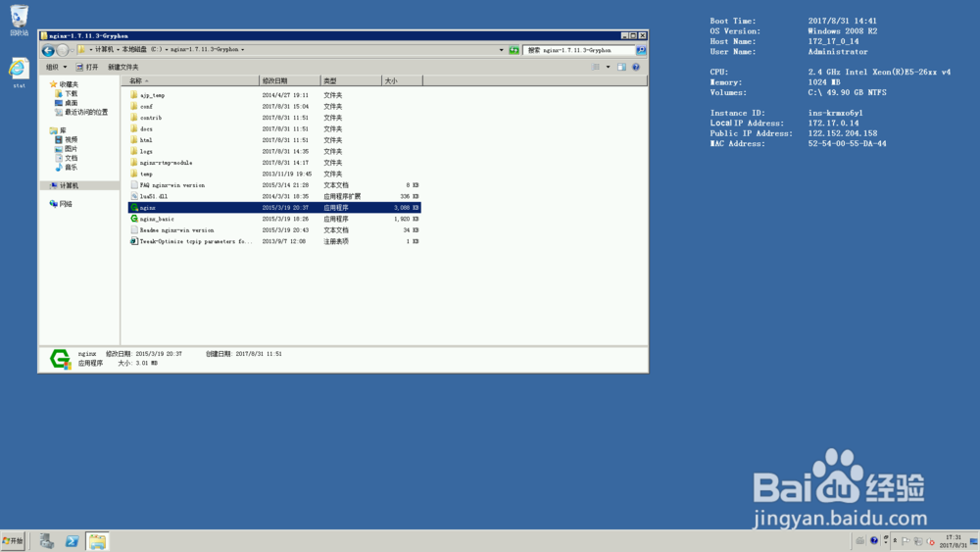Select the docs folder icon
This screenshot has width=980, height=552.
coord(133,128)
